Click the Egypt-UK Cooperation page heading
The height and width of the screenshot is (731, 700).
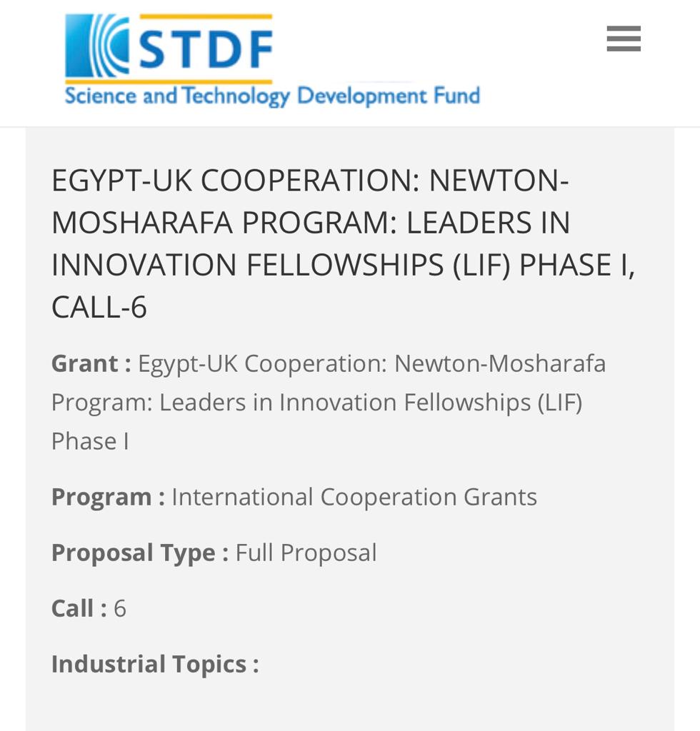310,181
